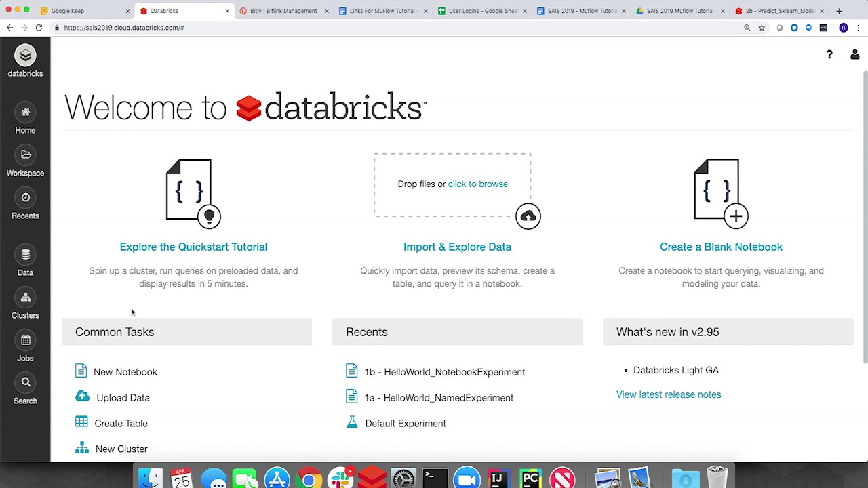Go to the Data section
The image size is (868, 488).
pos(25,262)
